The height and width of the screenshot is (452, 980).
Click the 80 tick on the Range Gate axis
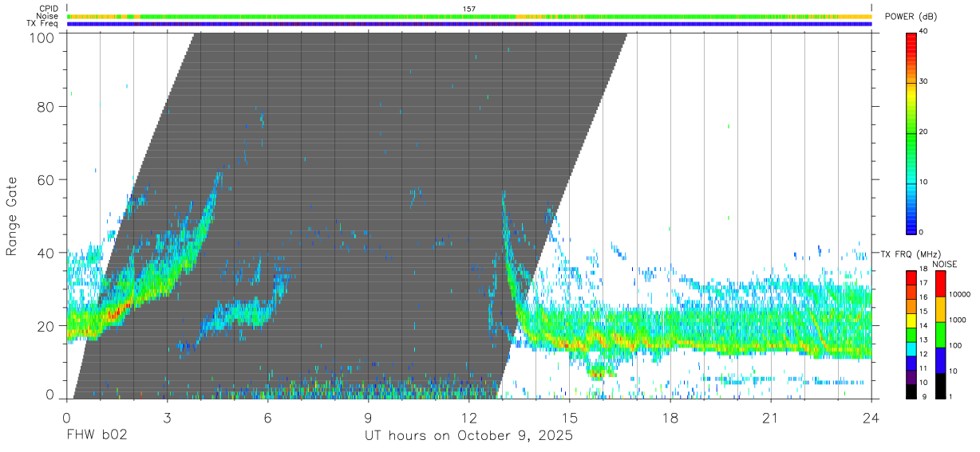(x=45, y=106)
